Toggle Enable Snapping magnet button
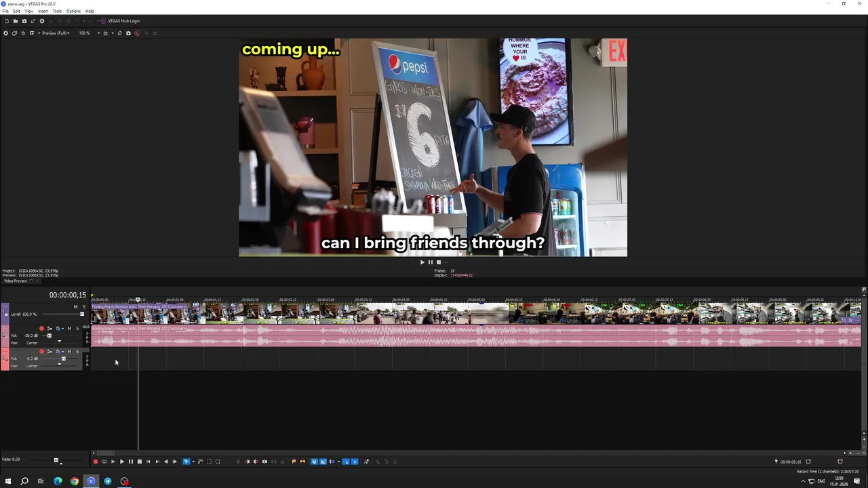The image size is (868, 488). coord(314,462)
